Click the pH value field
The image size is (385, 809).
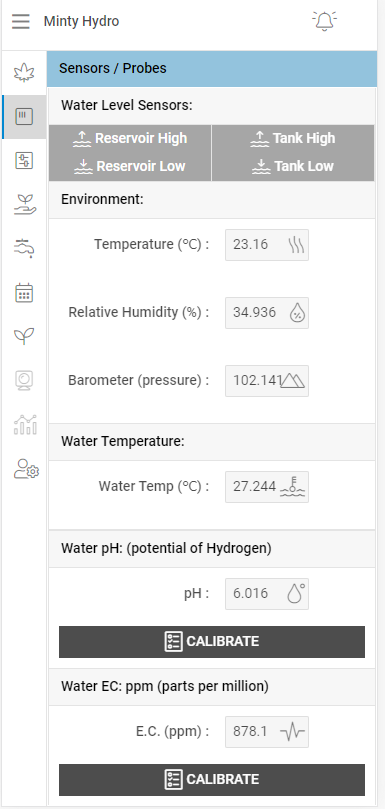(267, 594)
